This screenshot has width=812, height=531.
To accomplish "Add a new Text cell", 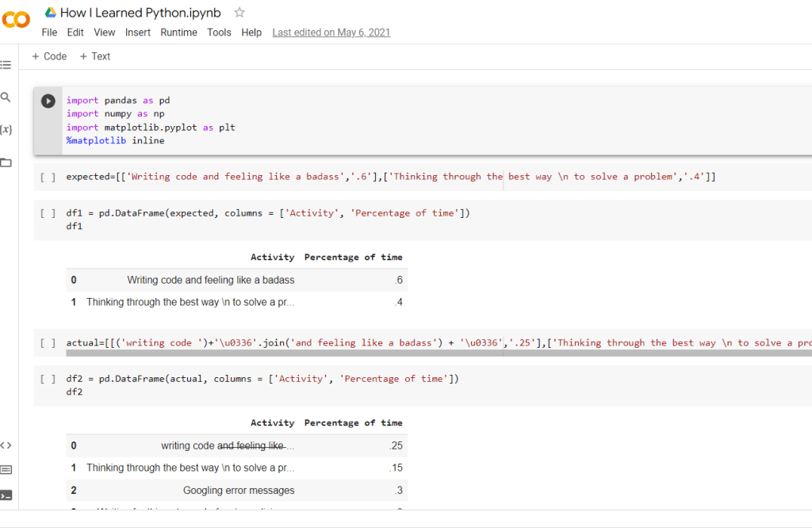I will pyautogui.click(x=95, y=56).
